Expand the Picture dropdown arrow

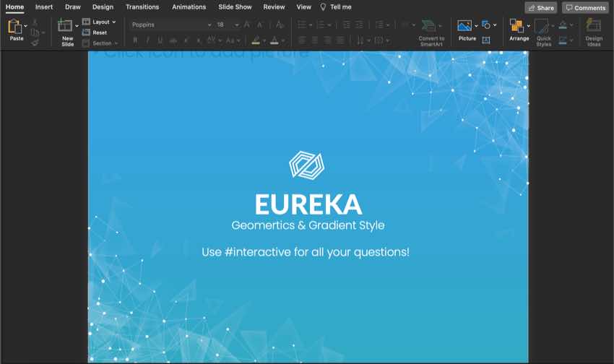(x=476, y=26)
